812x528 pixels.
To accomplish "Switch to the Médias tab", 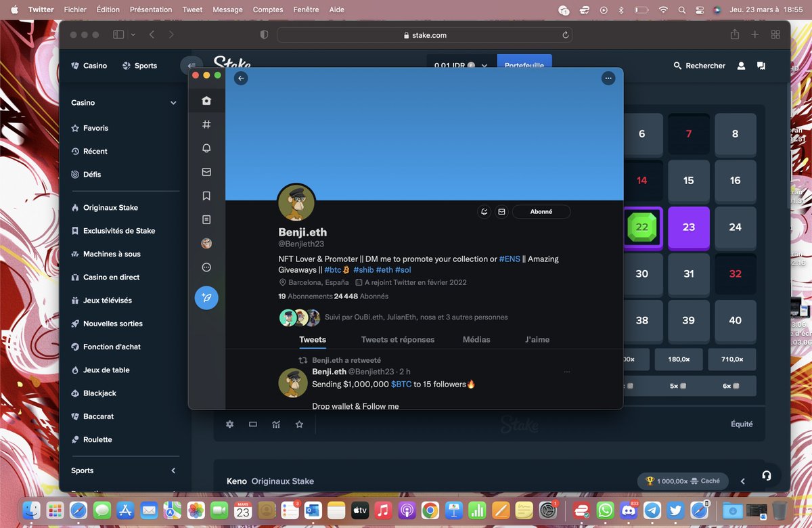I will (x=476, y=340).
